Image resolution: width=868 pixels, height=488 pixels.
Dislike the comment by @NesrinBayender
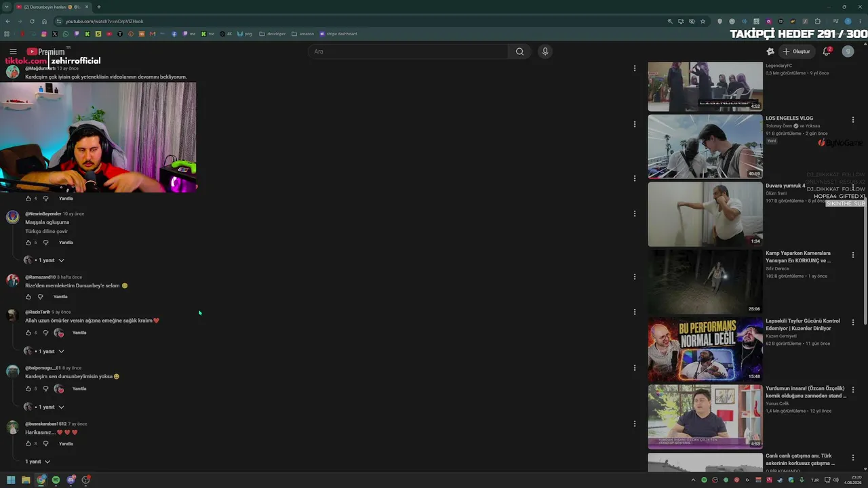click(45, 243)
